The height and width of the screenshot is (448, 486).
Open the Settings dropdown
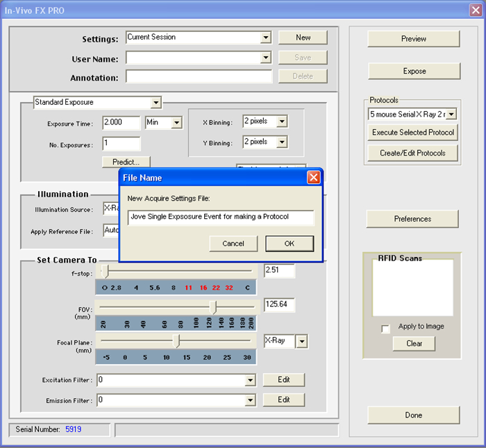[x=265, y=38]
